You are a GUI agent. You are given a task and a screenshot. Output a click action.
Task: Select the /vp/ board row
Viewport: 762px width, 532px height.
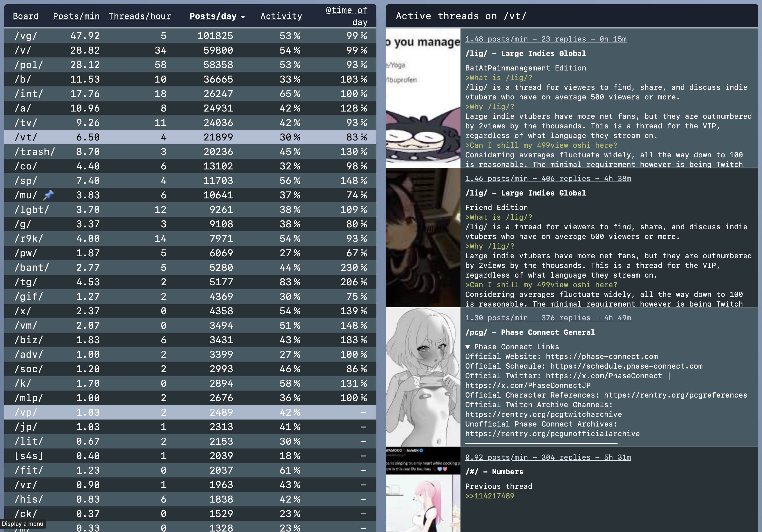point(190,412)
